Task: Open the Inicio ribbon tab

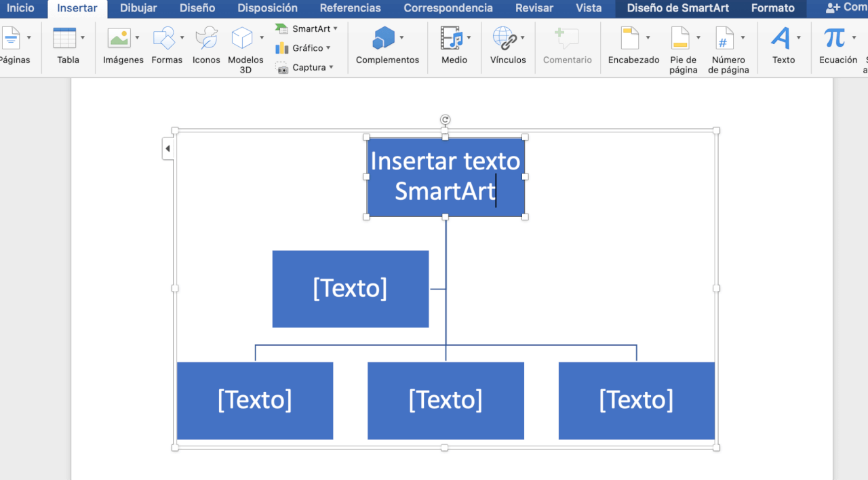Action: (x=20, y=8)
